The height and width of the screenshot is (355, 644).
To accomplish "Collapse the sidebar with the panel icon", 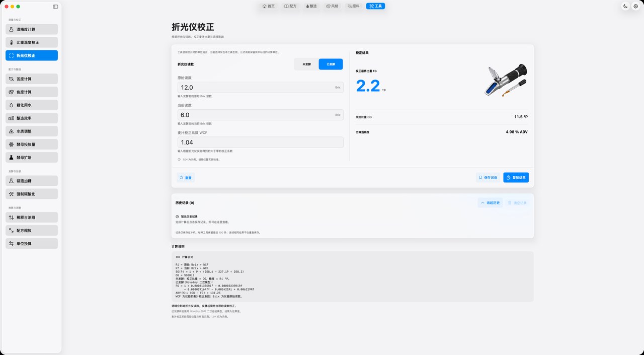I will click(x=55, y=7).
